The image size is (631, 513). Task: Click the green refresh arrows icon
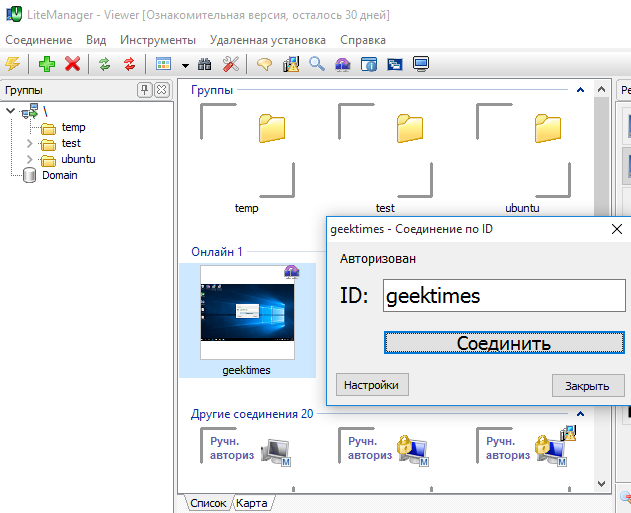pos(105,64)
